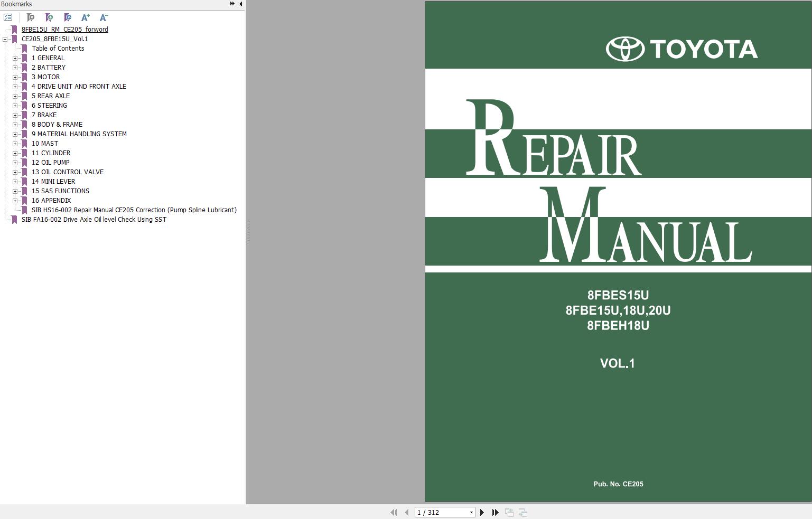Screen dimensions: 812x519
Task: Open the 8FBE15U_RM_CE205_forword bookmark
Action: [x=64, y=30]
